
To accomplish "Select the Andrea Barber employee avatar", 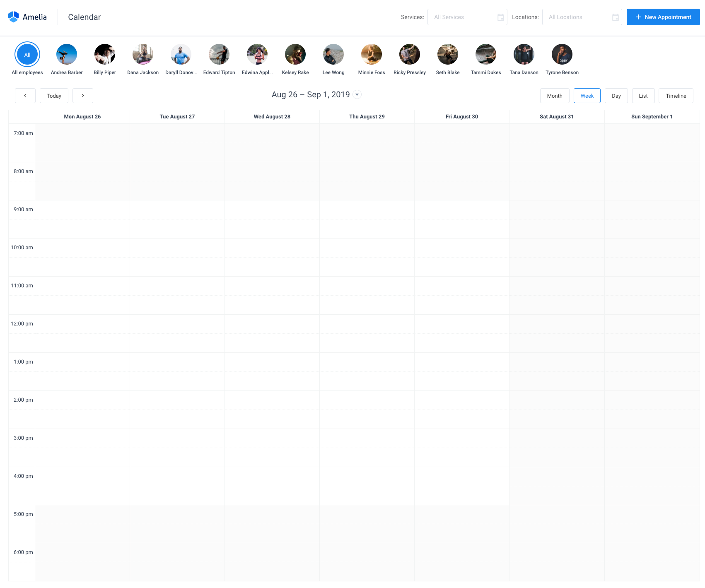I will 66,54.
